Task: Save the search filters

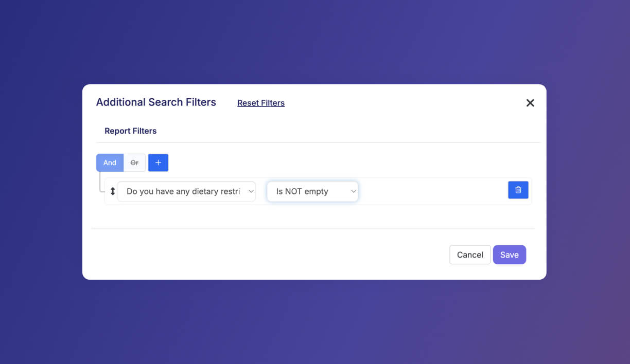Action: pos(509,254)
